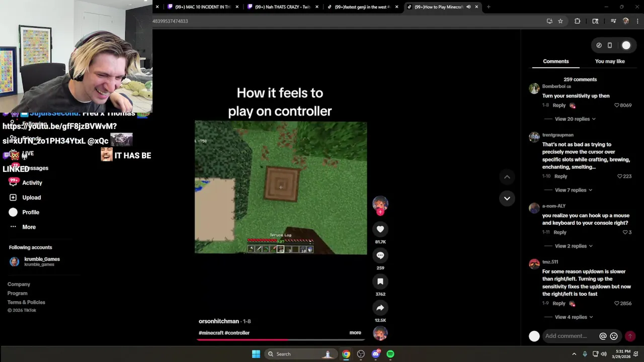Like a-nom-ALY's comment with 3 likes
Screen dimensions: 644x362
click(x=625, y=232)
